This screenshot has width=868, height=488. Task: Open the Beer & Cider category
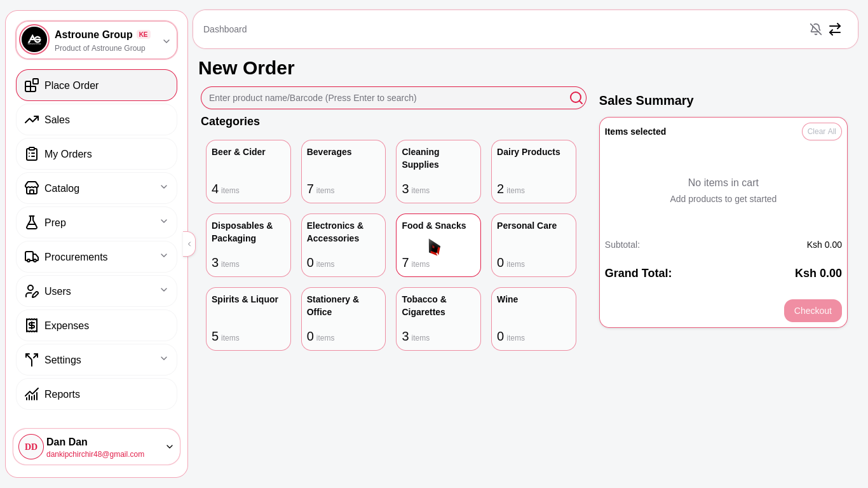point(248,172)
